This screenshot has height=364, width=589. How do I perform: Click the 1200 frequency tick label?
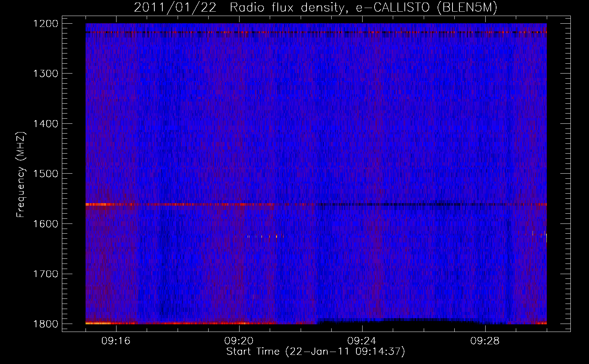point(46,24)
